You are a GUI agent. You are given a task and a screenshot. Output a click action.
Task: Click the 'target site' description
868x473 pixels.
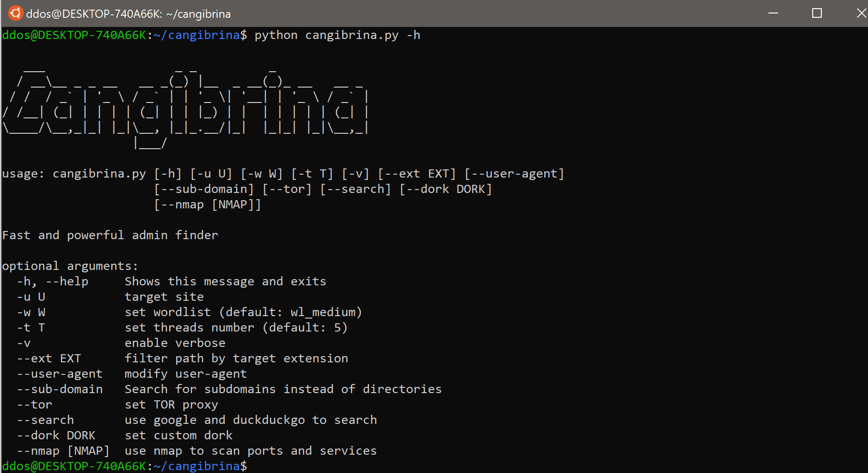pos(164,297)
